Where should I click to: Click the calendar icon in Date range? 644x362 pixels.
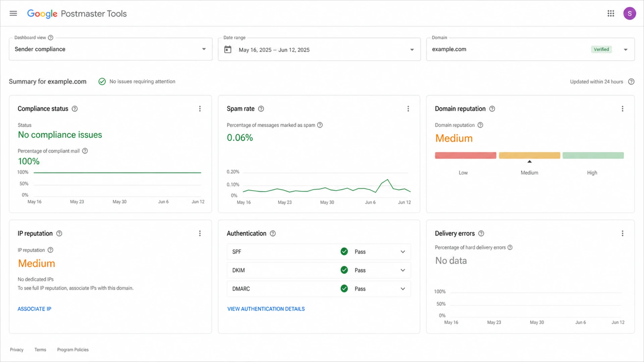pos(228,50)
